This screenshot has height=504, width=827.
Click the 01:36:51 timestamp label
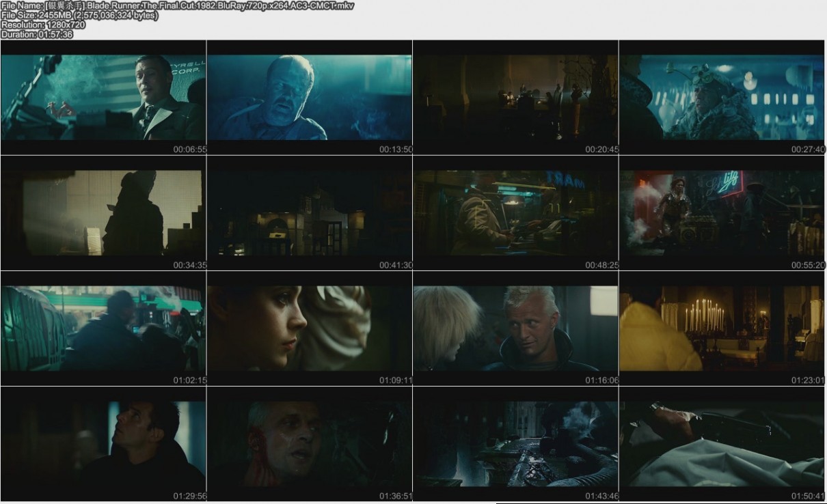tap(396, 496)
